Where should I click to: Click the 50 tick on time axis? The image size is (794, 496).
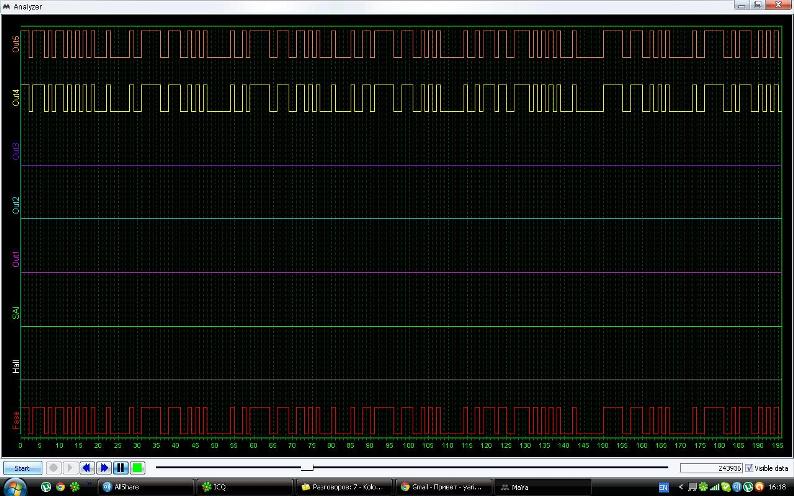pos(214,446)
